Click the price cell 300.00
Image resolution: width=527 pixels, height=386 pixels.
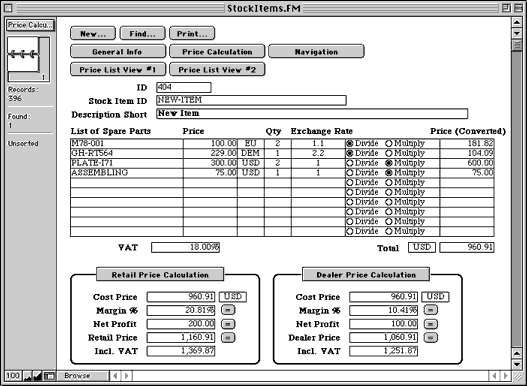[x=210, y=163]
